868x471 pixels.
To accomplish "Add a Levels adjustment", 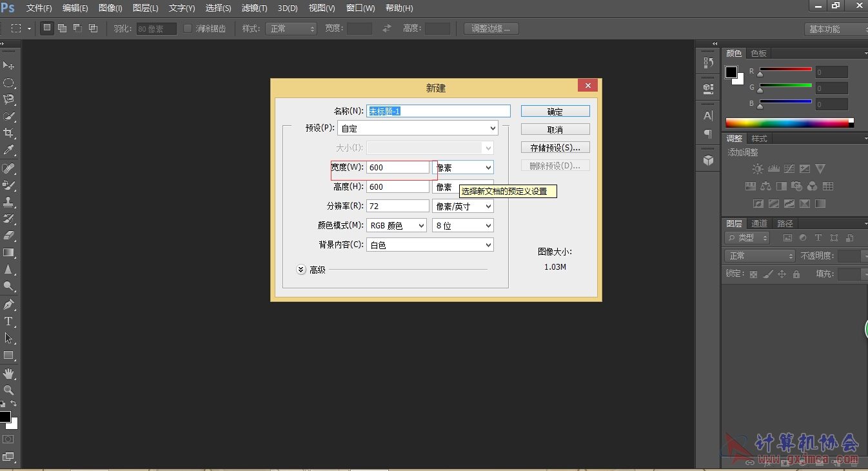I will (773, 169).
